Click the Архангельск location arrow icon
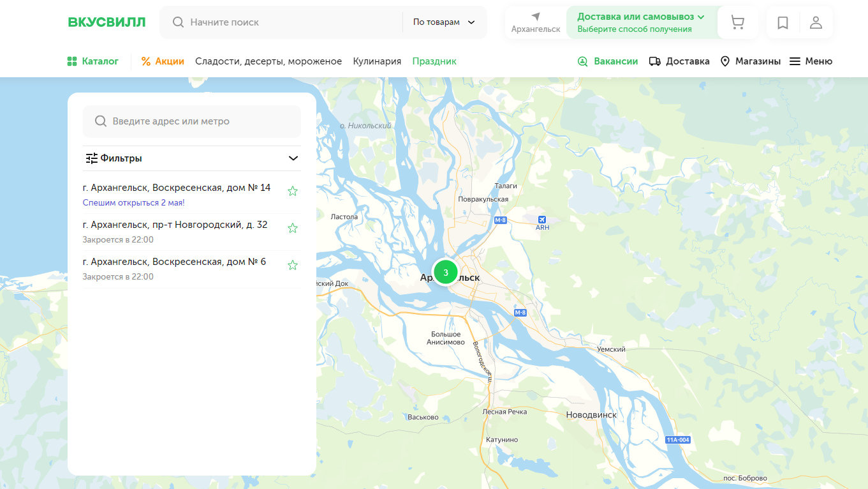 point(536,17)
